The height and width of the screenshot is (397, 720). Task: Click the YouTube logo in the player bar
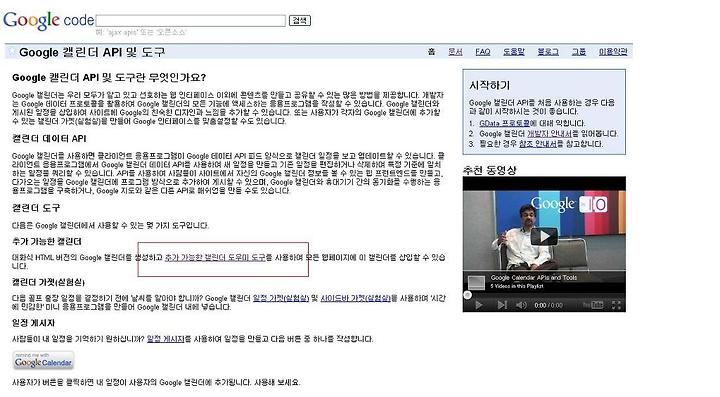coord(593,305)
